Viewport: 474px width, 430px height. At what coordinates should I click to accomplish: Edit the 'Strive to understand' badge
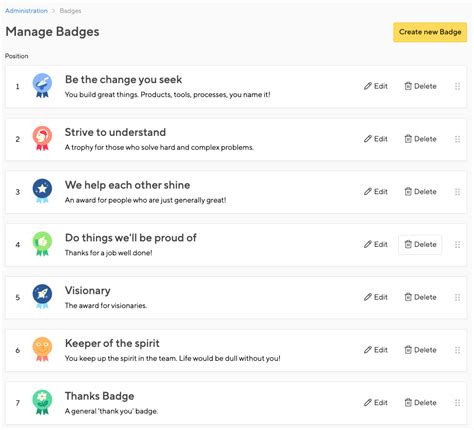pyautogui.click(x=376, y=139)
